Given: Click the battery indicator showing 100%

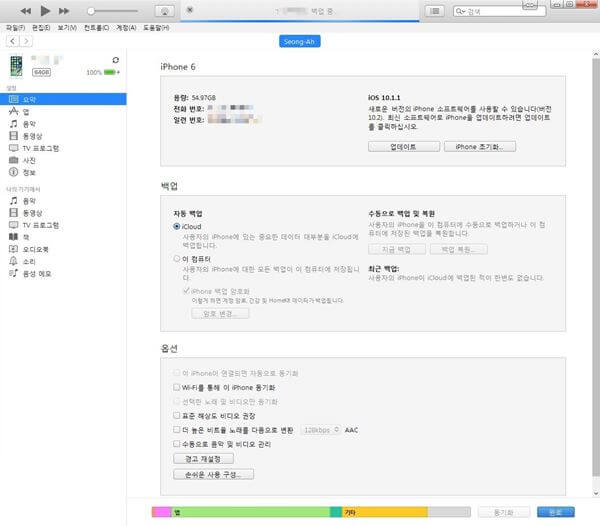Looking at the screenshot, I should point(103,72).
